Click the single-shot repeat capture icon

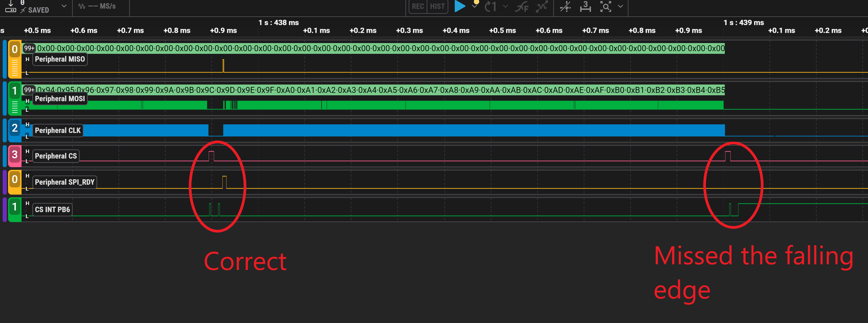490,6
